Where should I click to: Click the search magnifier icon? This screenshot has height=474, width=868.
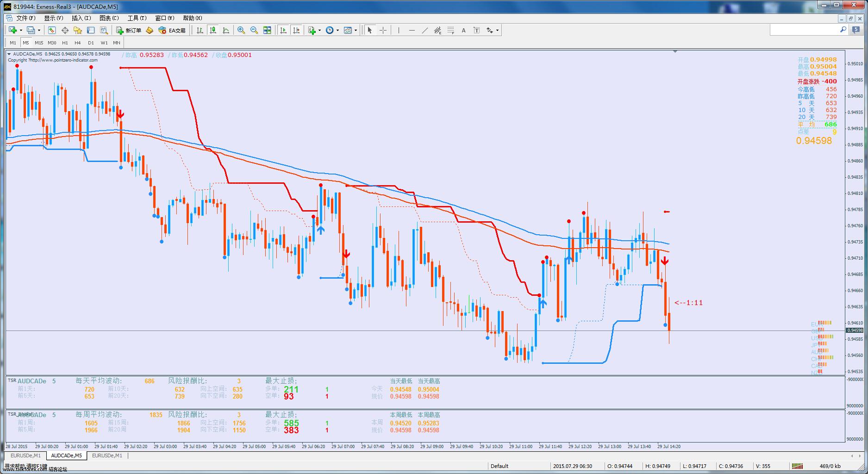click(843, 30)
